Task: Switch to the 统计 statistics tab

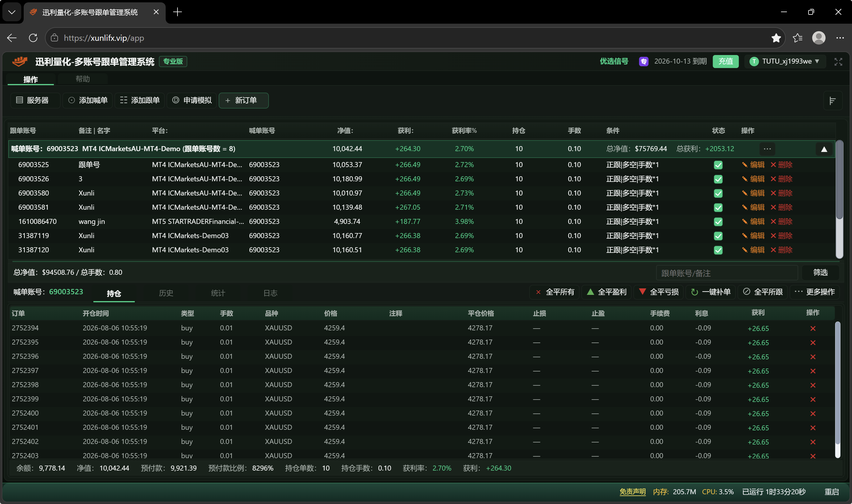Action: 218,293
